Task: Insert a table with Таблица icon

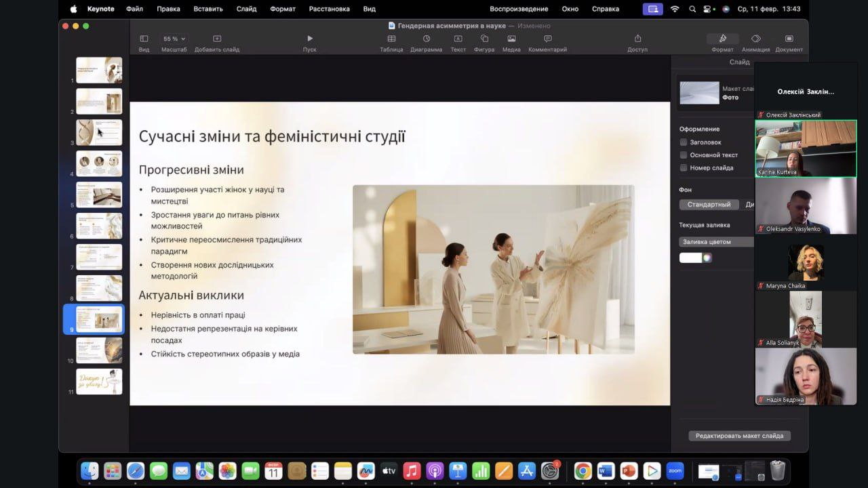Action: pos(391,39)
